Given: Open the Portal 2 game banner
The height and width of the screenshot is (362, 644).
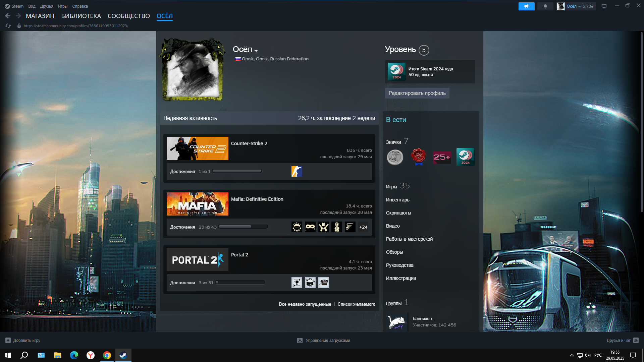Looking at the screenshot, I should click(198, 259).
